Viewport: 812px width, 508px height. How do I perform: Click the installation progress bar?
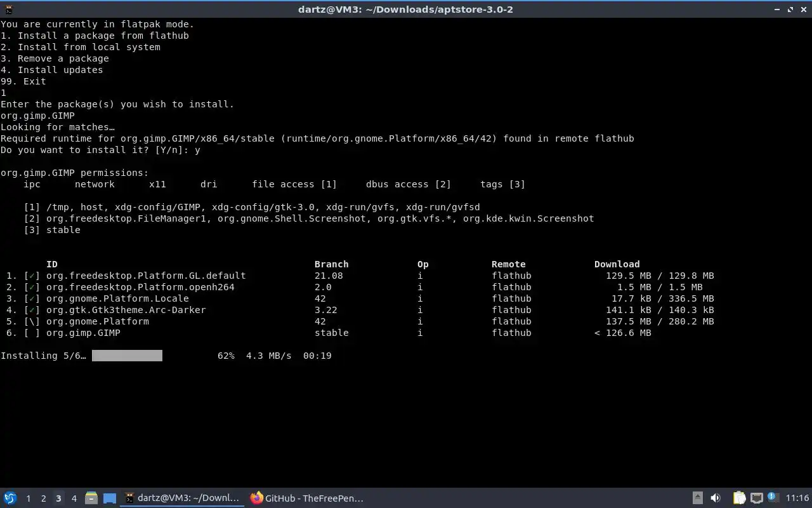click(x=127, y=356)
